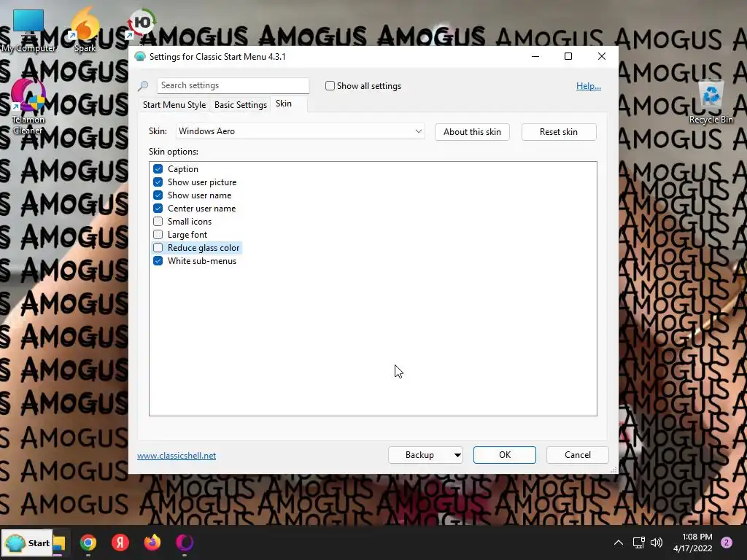Open the Recycle Bin icon
The width and height of the screenshot is (747, 560).
point(711,102)
